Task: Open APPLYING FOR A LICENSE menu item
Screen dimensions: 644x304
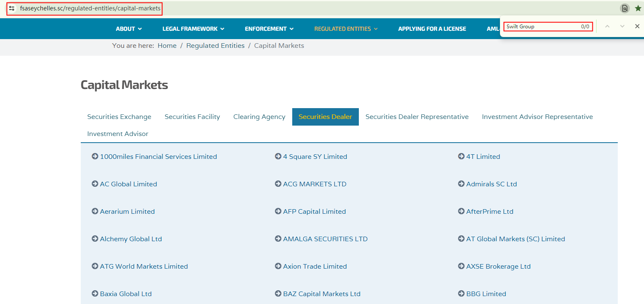Action: [x=432, y=29]
